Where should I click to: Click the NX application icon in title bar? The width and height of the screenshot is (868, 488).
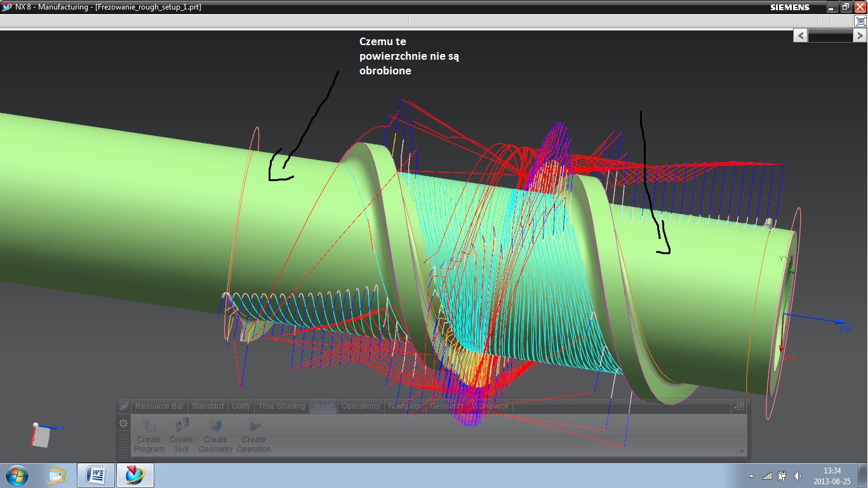(7, 7)
